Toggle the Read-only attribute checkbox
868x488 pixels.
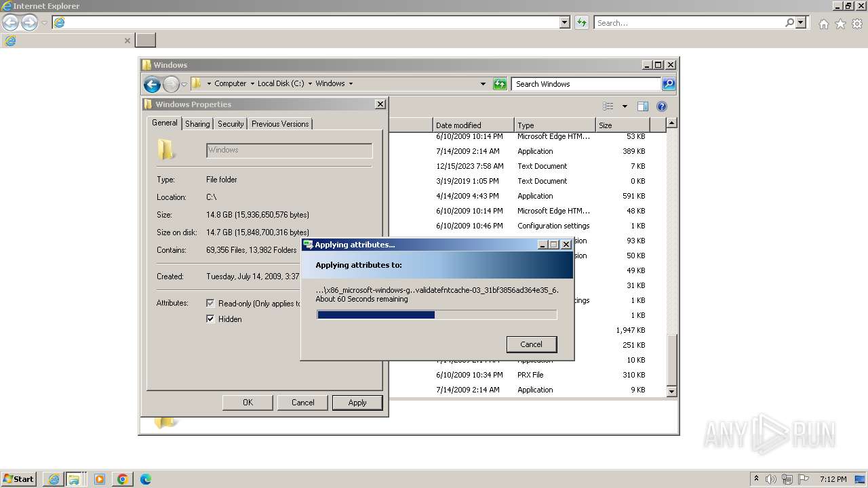tap(210, 304)
